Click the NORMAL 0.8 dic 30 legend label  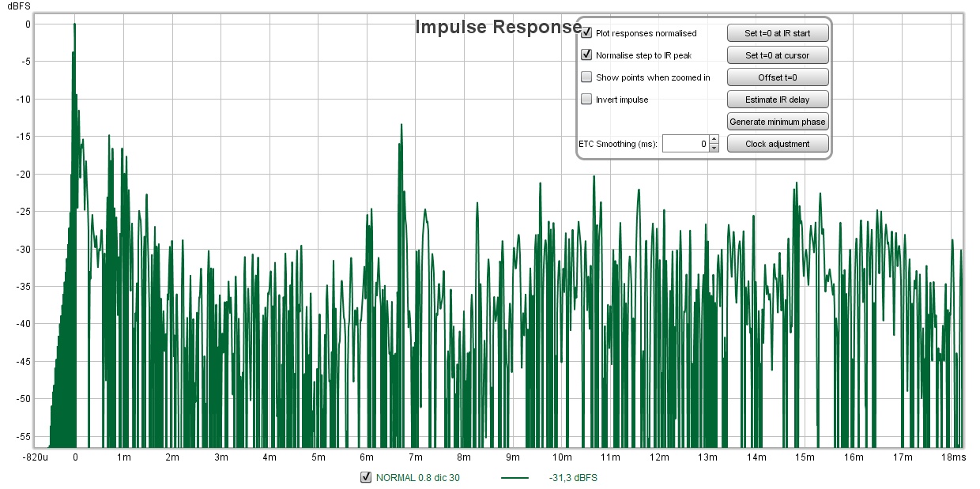tap(418, 478)
